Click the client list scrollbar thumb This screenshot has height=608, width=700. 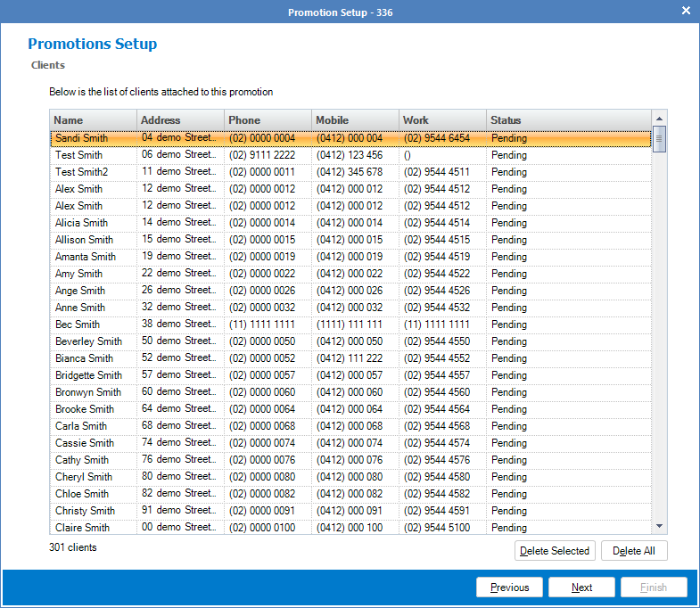659,138
